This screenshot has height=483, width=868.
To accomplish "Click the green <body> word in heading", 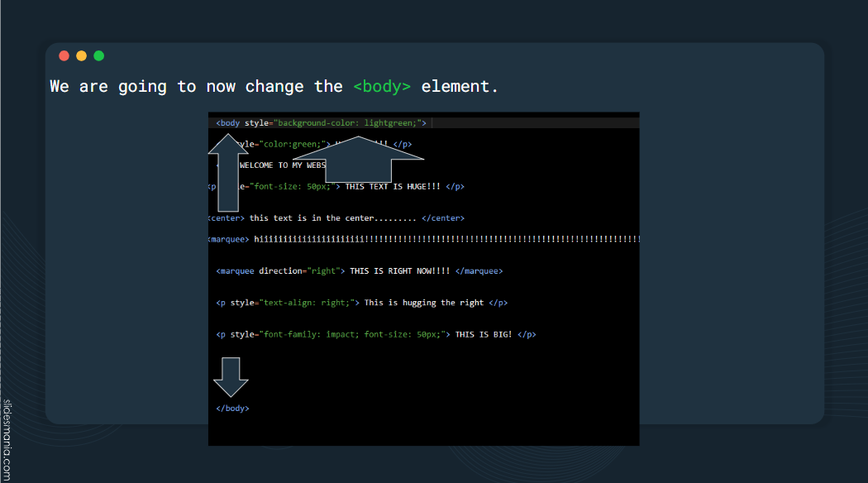I will click(382, 86).
